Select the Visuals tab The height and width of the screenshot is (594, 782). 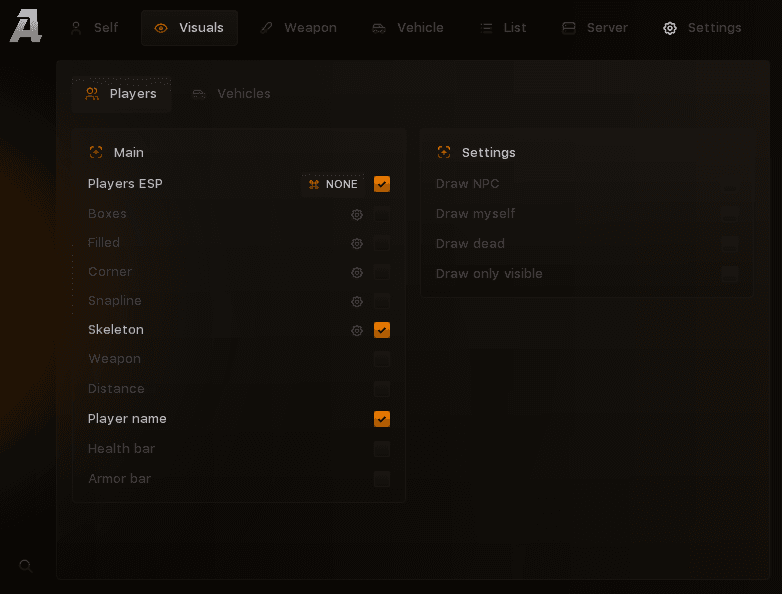coord(190,27)
